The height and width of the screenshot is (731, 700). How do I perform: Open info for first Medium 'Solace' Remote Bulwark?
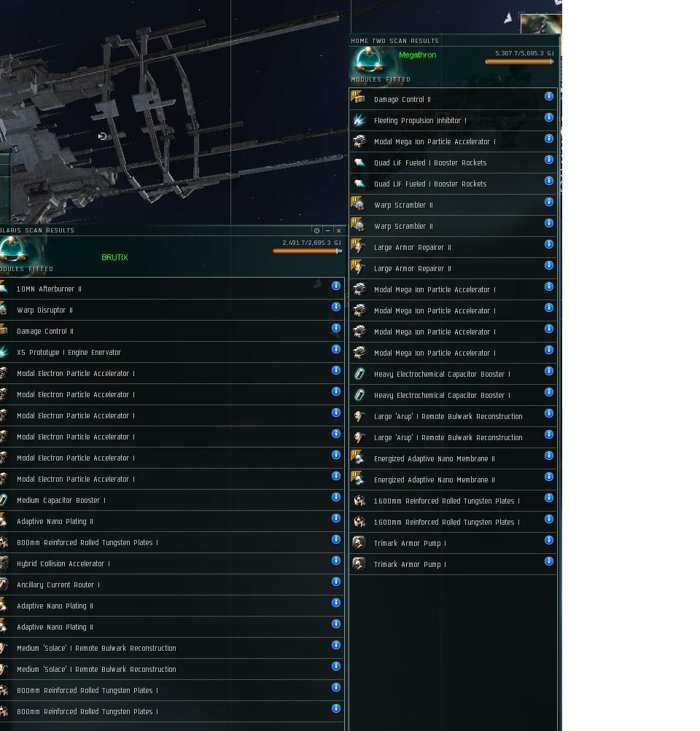click(x=335, y=645)
